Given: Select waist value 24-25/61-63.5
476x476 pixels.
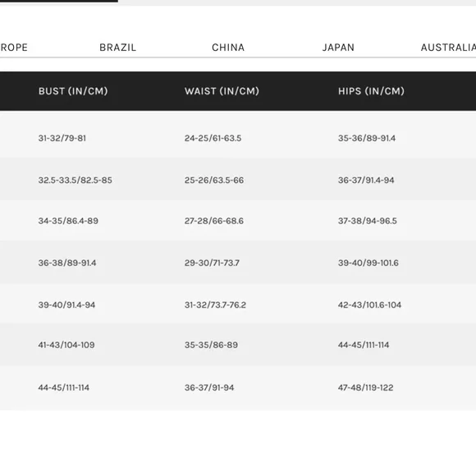Looking at the screenshot, I should coord(213,138).
